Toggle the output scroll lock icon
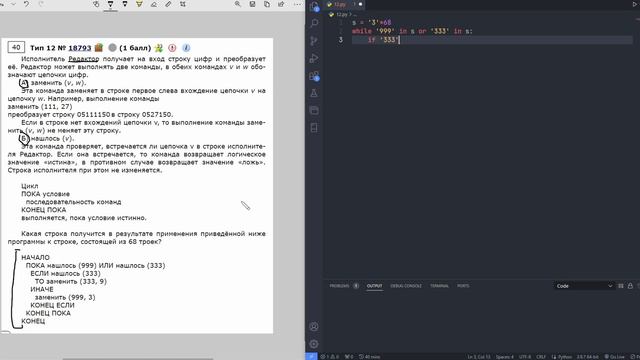 click(630, 286)
